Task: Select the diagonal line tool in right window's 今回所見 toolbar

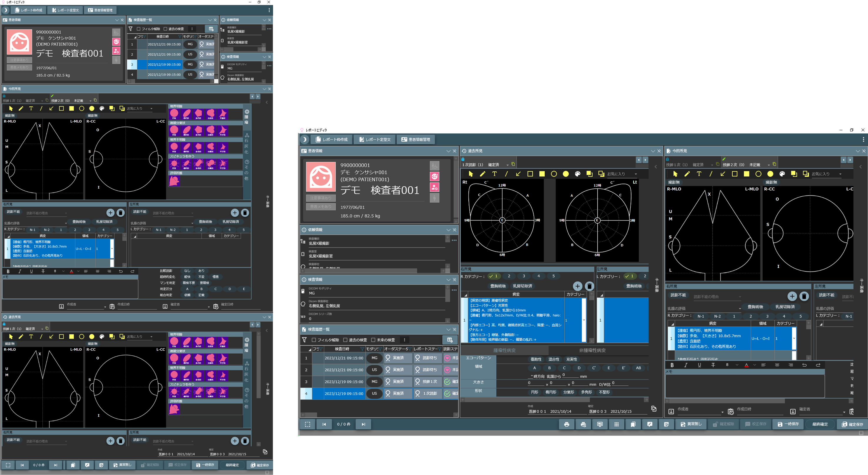Action: click(x=711, y=174)
